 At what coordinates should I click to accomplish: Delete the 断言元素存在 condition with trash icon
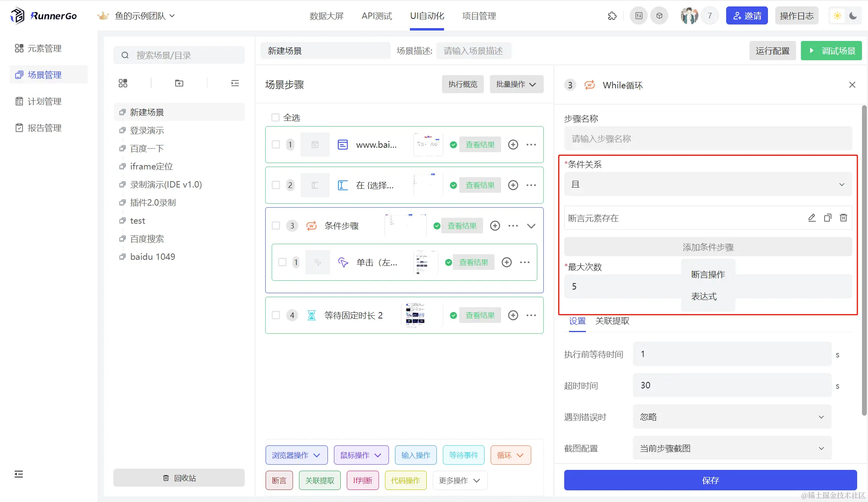pos(843,218)
